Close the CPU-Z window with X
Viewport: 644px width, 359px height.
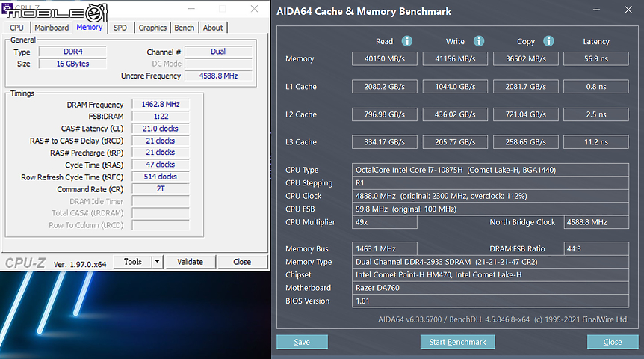click(x=254, y=9)
